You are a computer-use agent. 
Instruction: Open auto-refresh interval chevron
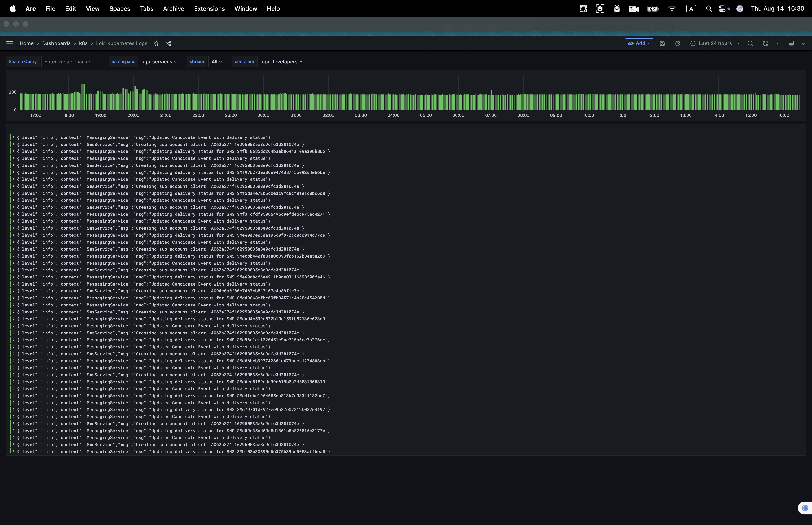pos(778,43)
